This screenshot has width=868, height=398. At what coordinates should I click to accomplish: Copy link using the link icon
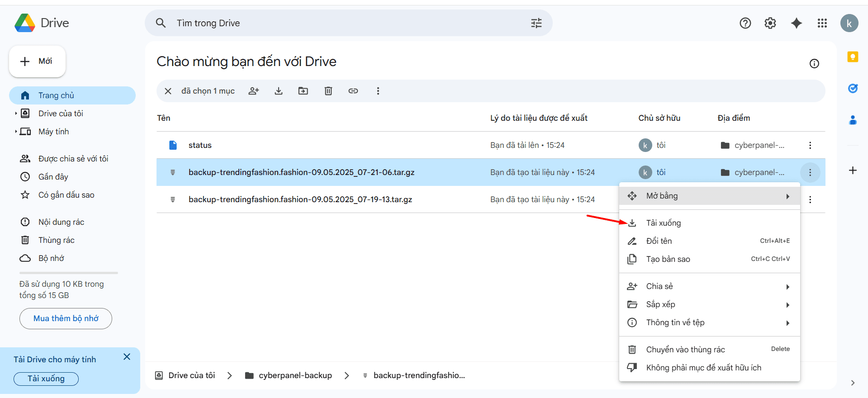tap(353, 91)
